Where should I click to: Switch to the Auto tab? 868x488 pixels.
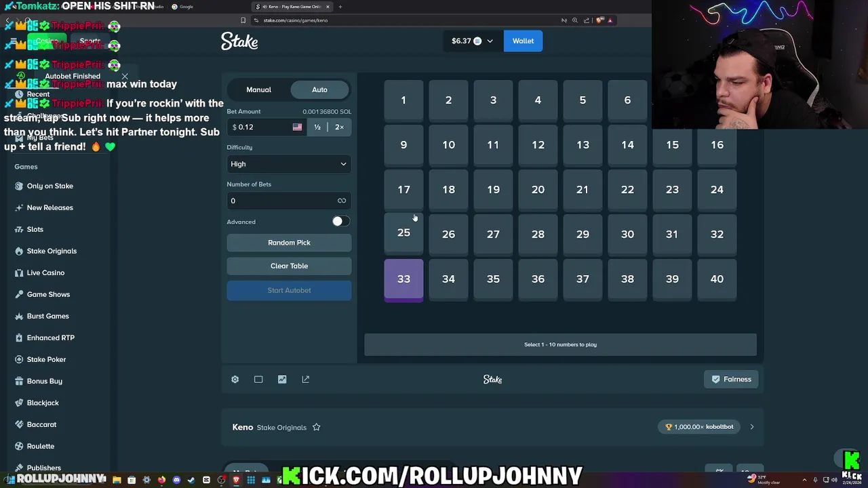pos(319,89)
